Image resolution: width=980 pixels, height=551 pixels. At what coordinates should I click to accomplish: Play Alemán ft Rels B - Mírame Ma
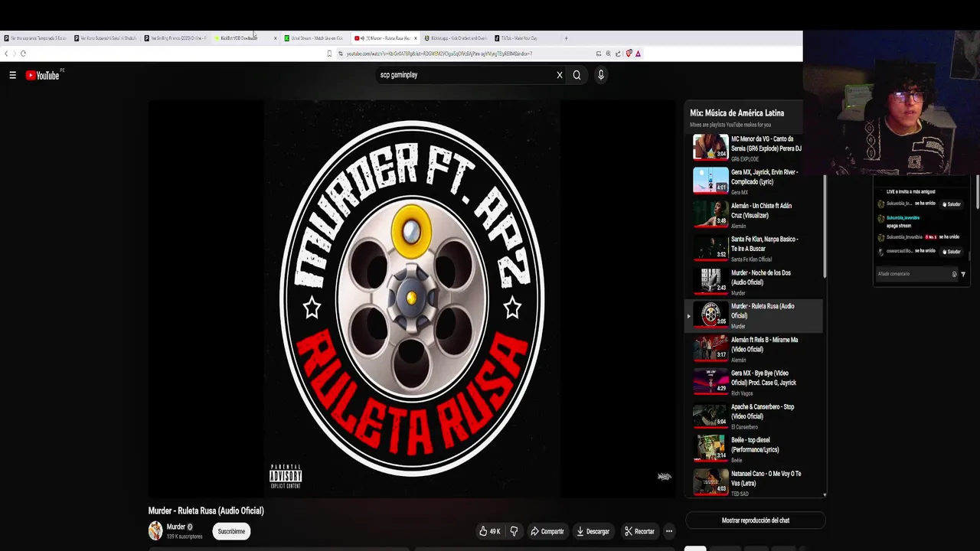click(753, 348)
